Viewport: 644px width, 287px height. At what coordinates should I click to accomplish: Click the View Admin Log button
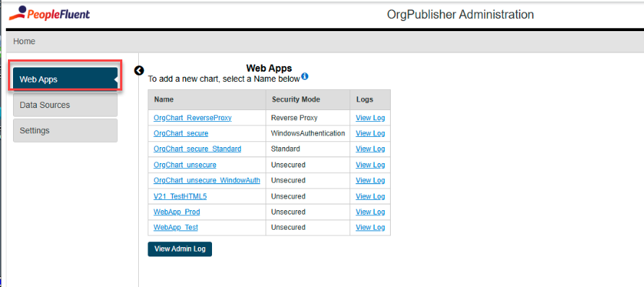point(180,249)
